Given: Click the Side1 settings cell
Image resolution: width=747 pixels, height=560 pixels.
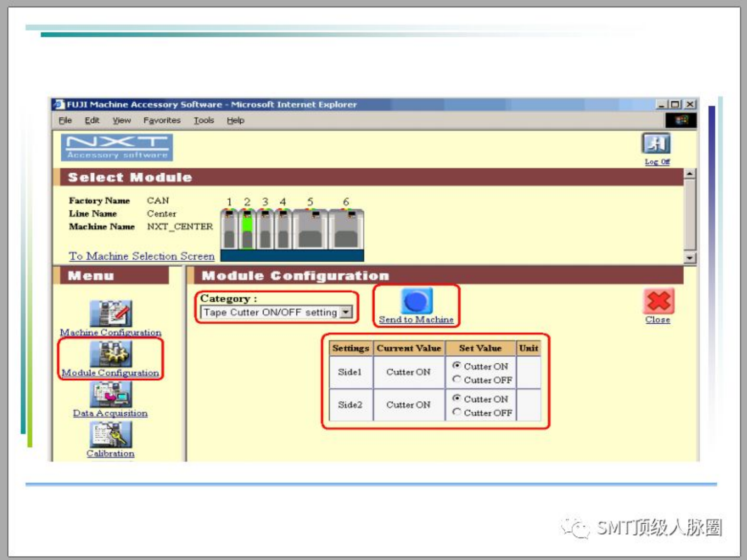Looking at the screenshot, I should 350,372.
